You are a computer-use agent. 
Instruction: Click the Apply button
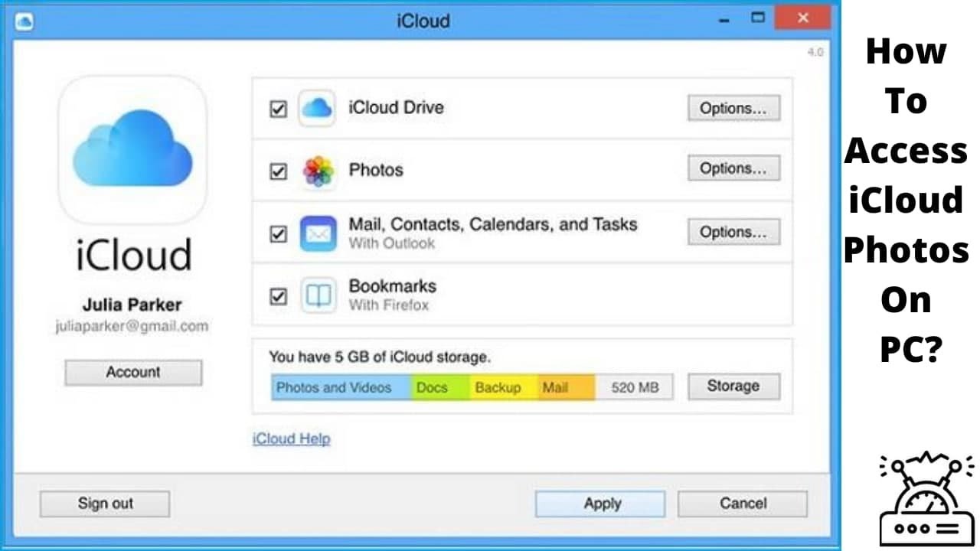(x=600, y=504)
